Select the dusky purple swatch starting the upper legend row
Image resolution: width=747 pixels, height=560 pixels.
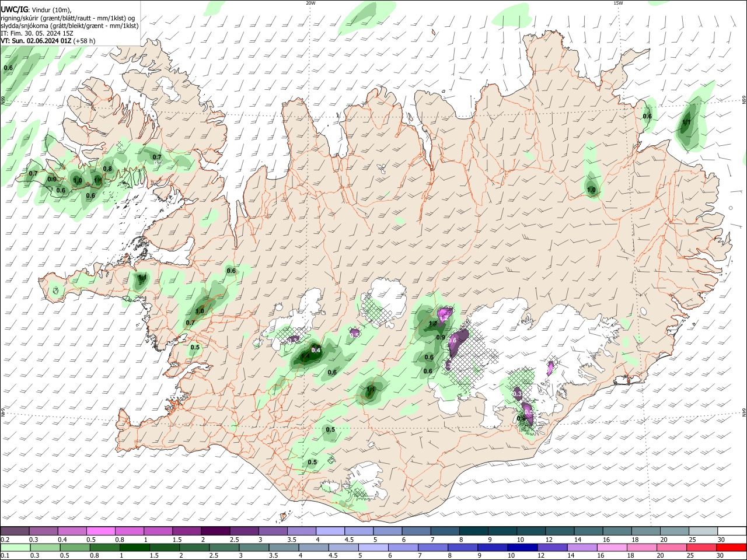pos(15,531)
